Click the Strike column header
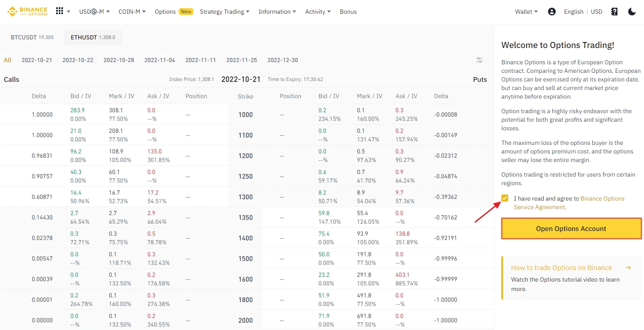This screenshot has height=330, width=644. click(246, 96)
